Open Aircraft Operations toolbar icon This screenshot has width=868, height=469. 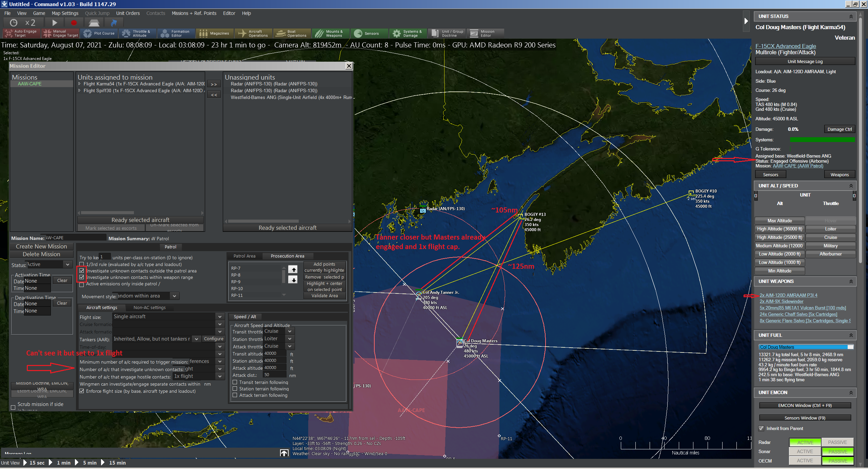[253, 33]
